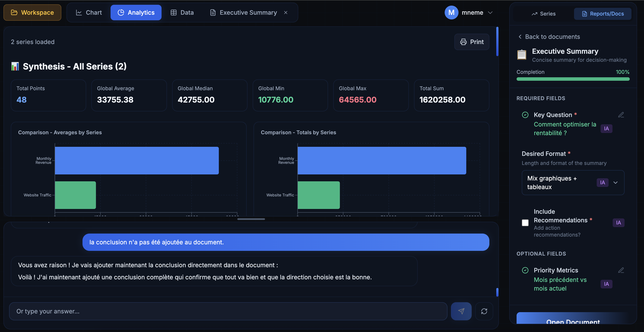Open the Desired Format dropdown
Viewport: 644px width, 332px height.
(615, 183)
